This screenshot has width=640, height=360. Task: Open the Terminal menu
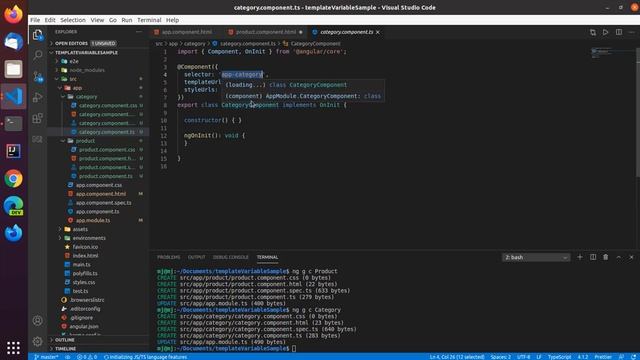click(x=149, y=20)
